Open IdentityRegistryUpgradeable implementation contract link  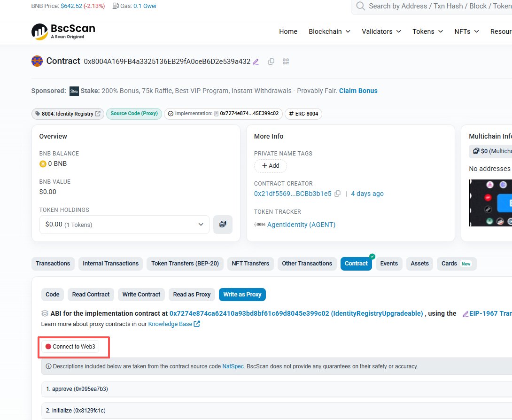[296, 313]
